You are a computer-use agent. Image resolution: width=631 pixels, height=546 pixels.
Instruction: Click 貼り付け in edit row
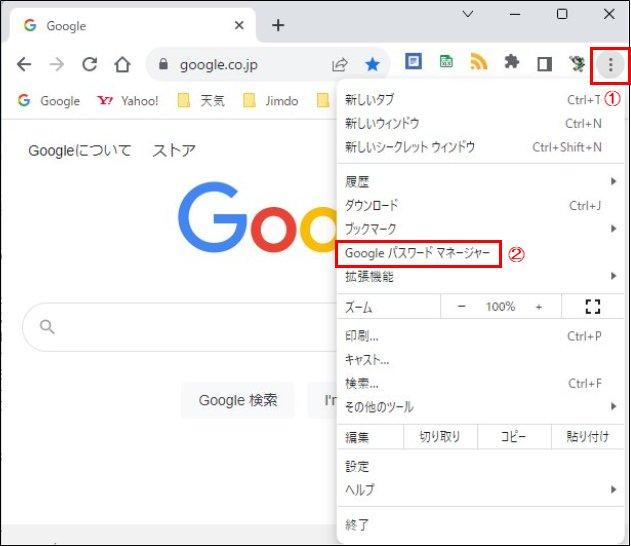588,436
